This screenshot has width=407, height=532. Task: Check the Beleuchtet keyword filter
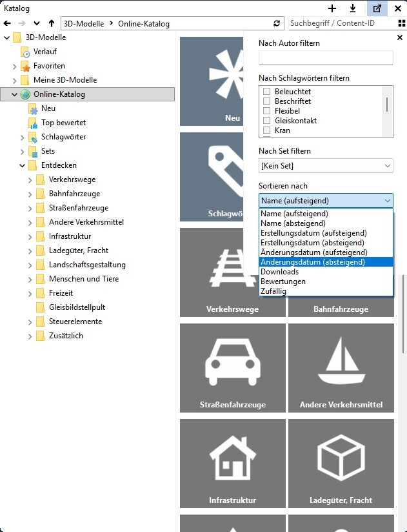click(x=266, y=91)
